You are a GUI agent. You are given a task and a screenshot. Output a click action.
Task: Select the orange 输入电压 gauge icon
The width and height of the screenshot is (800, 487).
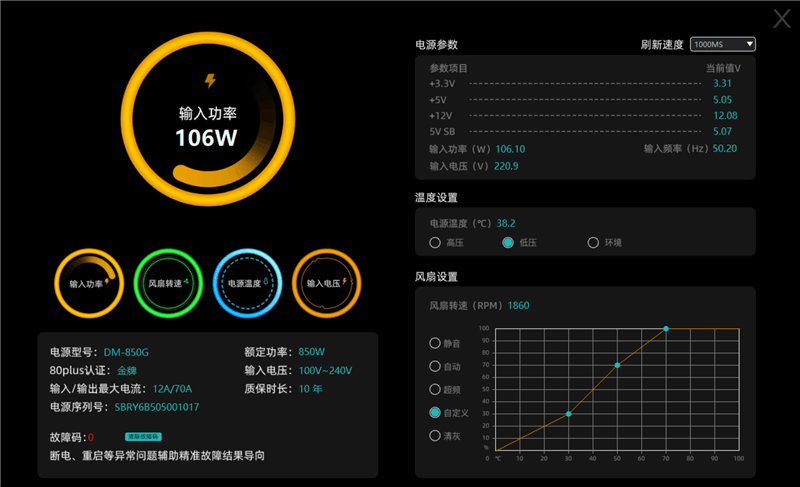point(327,283)
